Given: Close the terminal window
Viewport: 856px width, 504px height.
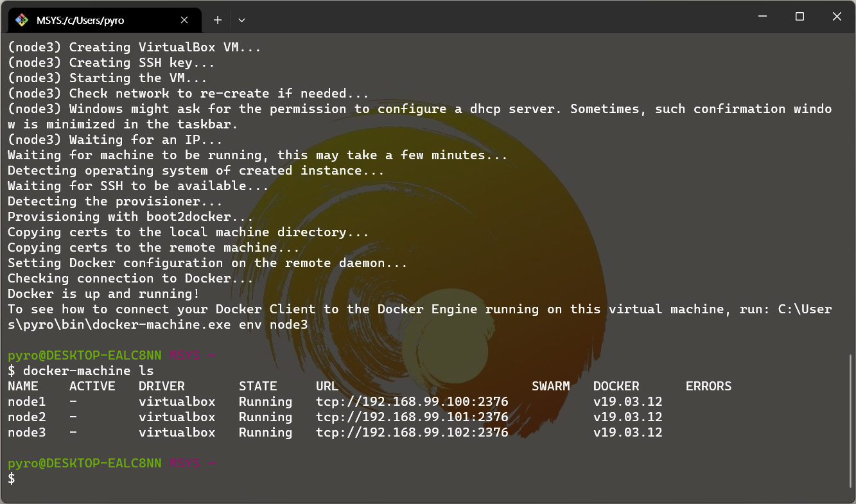Looking at the screenshot, I should [837, 17].
